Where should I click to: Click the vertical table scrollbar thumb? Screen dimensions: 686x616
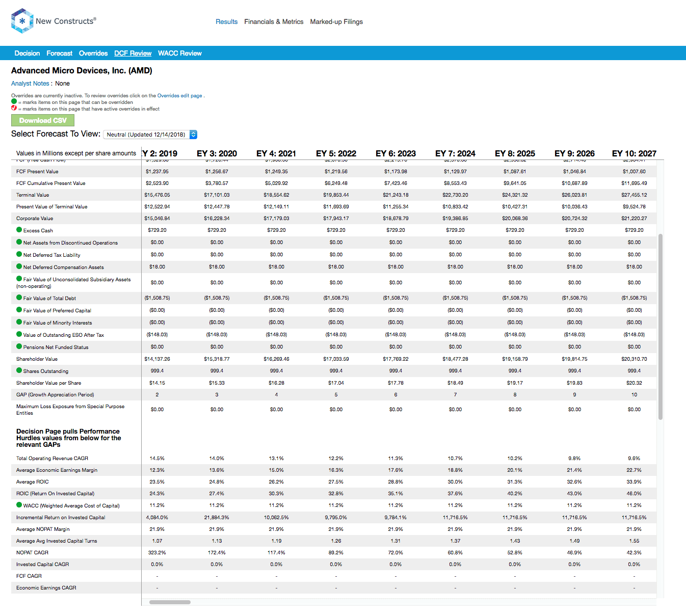(661, 327)
